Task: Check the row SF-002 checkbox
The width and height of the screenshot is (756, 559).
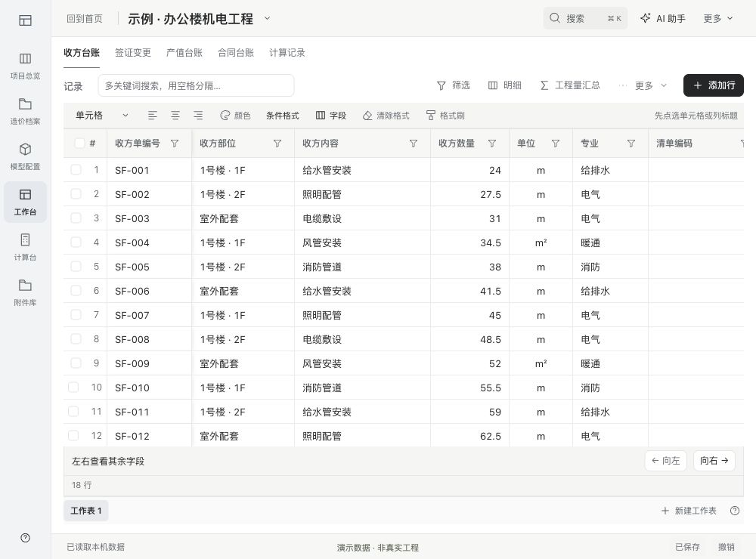Action: pyautogui.click(x=76, y=193)
